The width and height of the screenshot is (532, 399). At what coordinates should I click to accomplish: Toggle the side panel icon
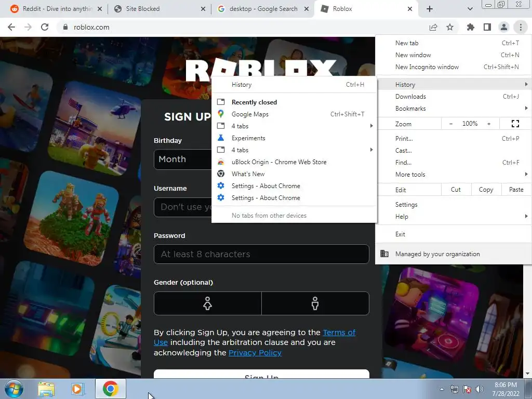487,27
